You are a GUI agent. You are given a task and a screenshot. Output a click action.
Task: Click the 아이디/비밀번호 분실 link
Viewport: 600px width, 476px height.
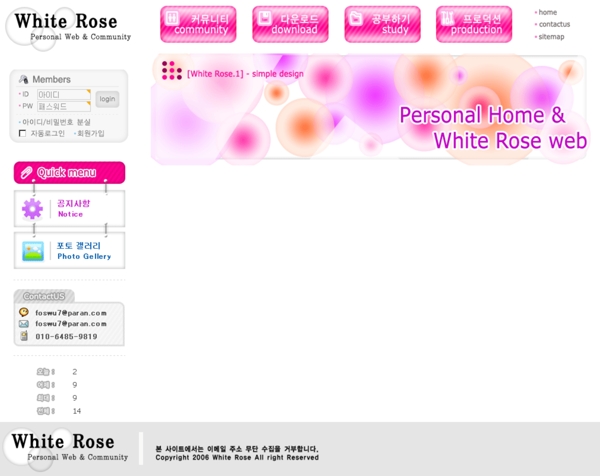click(56, 122)
